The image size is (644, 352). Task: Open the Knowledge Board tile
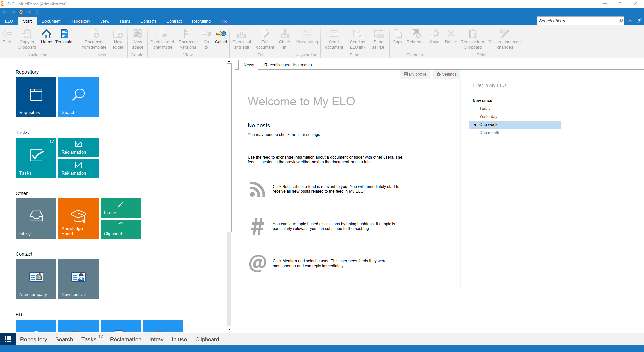(78, 218)
